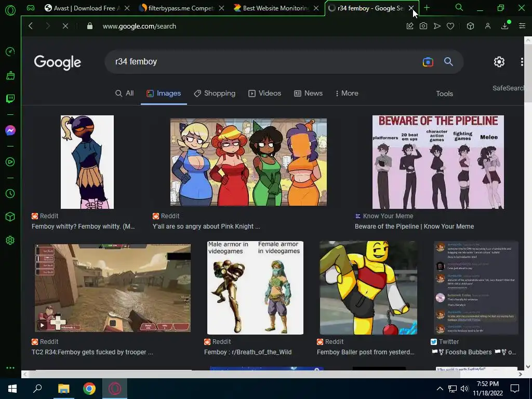
Task: Go back to previous page
Action: click(x=31, y=26)
